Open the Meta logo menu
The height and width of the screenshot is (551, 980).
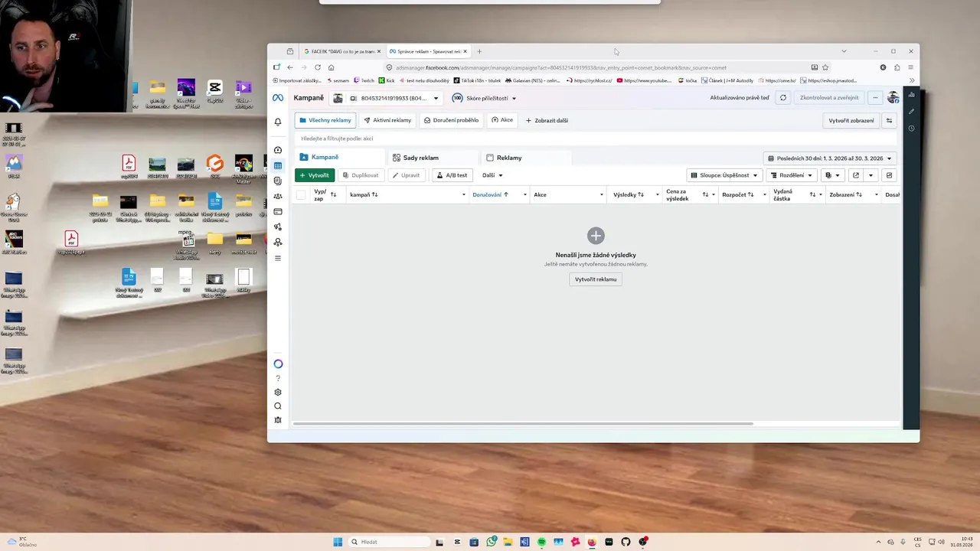(x=278, y=98)
